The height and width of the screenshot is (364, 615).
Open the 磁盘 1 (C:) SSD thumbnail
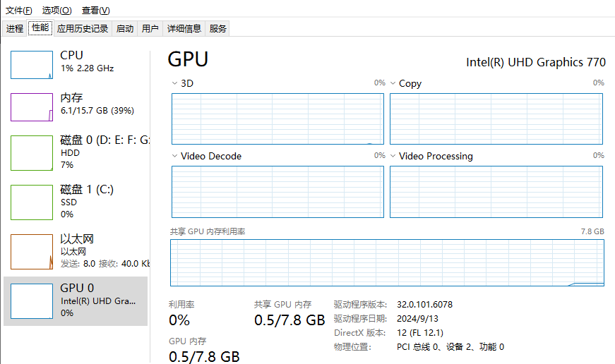32,202
